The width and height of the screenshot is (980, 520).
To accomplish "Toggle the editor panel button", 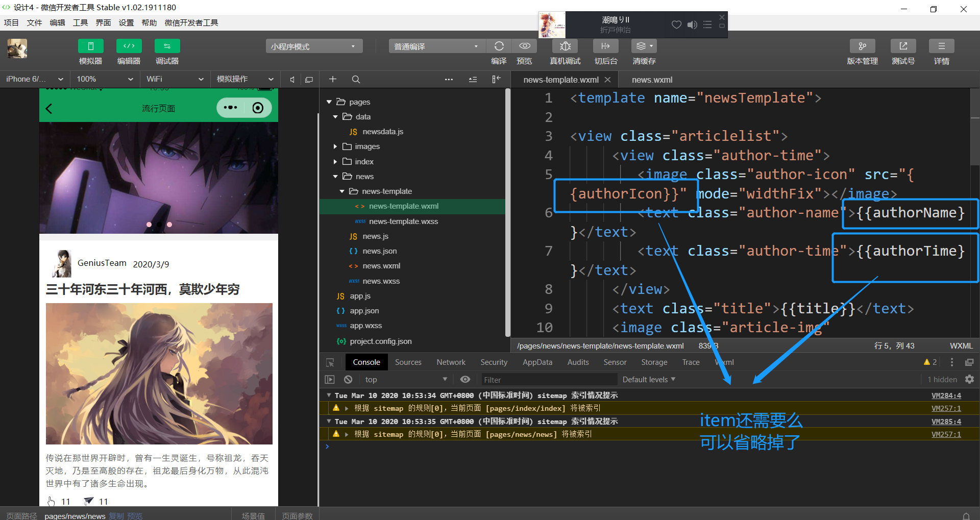I will click(129, 46).
